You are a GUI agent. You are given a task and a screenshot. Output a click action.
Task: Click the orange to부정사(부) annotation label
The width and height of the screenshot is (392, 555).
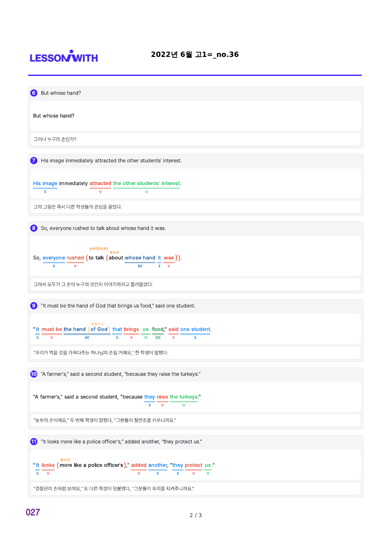click(99, 249)
